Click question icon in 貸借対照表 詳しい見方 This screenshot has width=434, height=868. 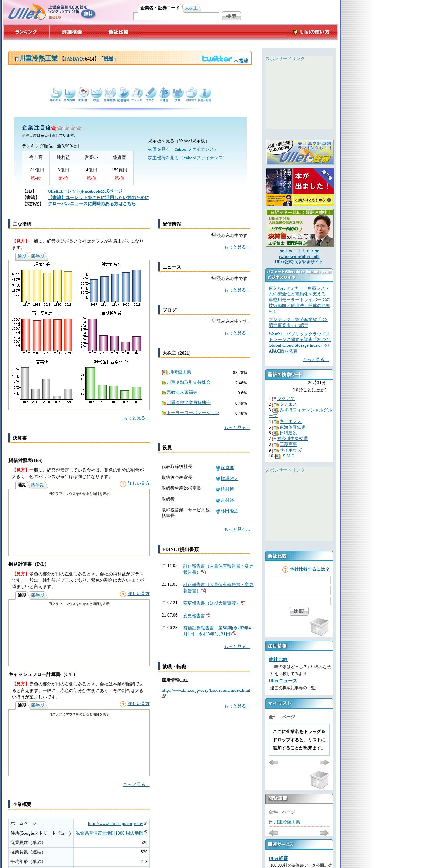[x=123, y=484]
